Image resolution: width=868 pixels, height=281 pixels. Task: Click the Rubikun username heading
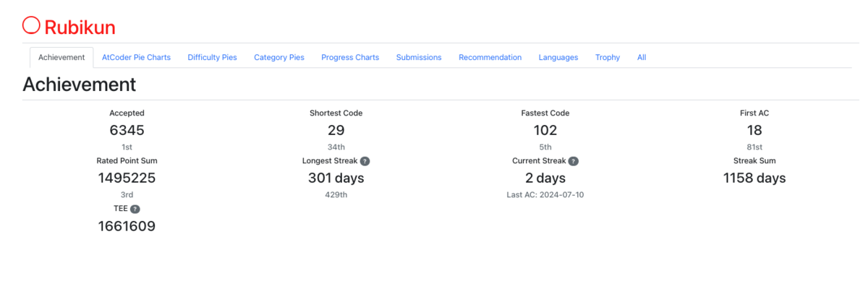pyautogui.click(x=80, y=27)
